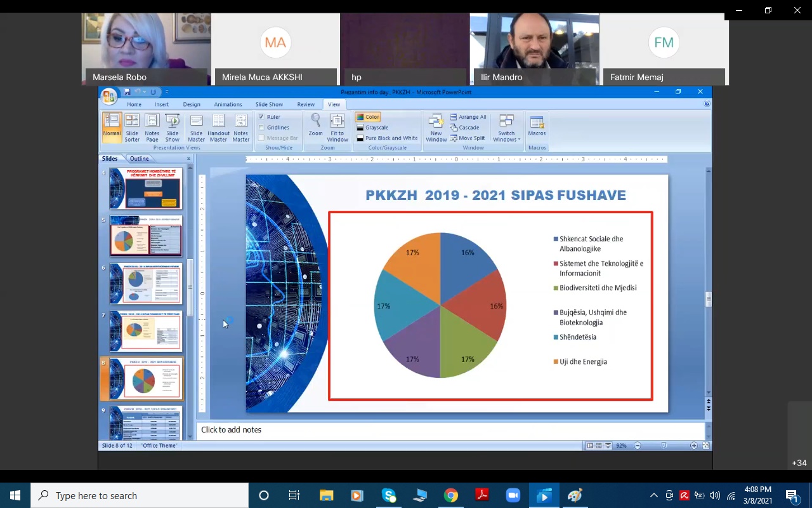This screenshot has height=508, width=812.
Task: Open Zoom app from the taskbar
Action: pos(513,495)
